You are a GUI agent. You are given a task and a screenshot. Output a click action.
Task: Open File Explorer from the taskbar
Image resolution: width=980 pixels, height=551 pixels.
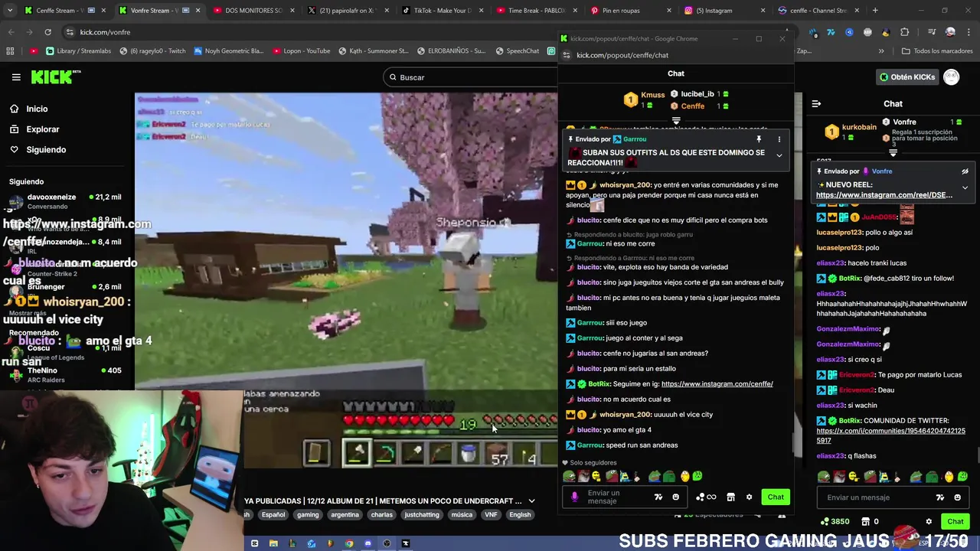(x=273, y=544)
